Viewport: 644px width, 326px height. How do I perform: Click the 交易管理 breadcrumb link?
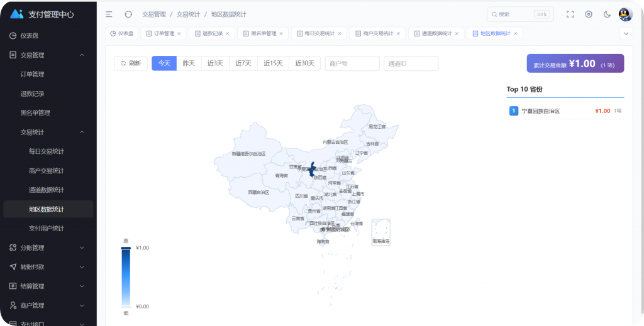[x=154, y=14]
